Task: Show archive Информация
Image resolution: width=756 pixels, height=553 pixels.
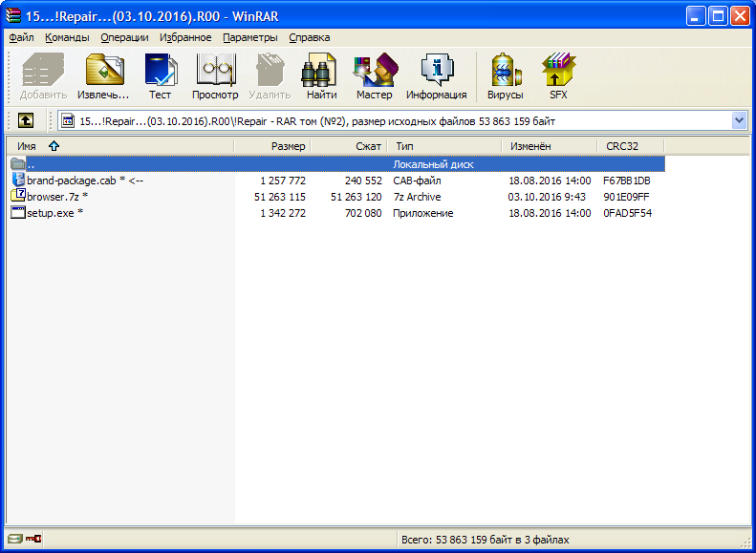Action: 437,77
